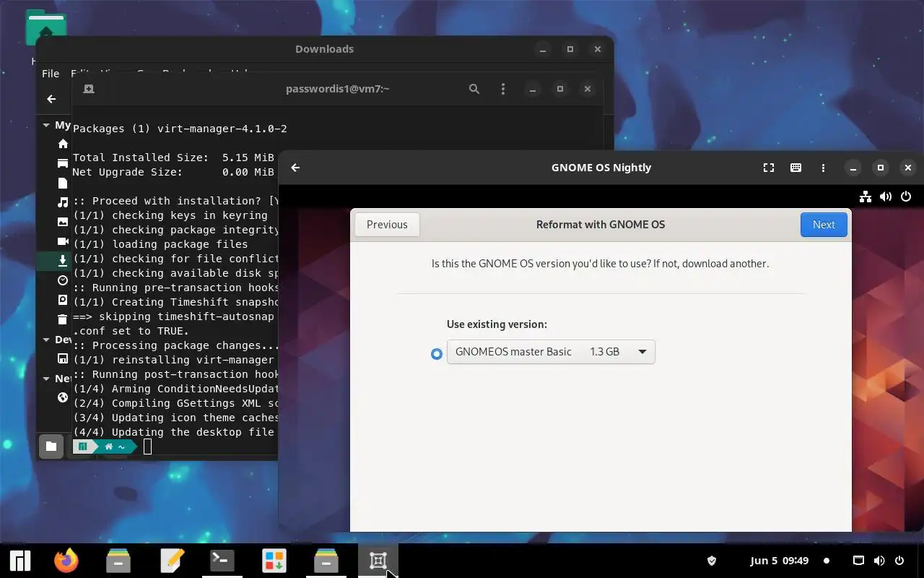Open Pictures folder in file manager sidebar
The height and width of the screenshot is (578, 924).
point(63,222)
